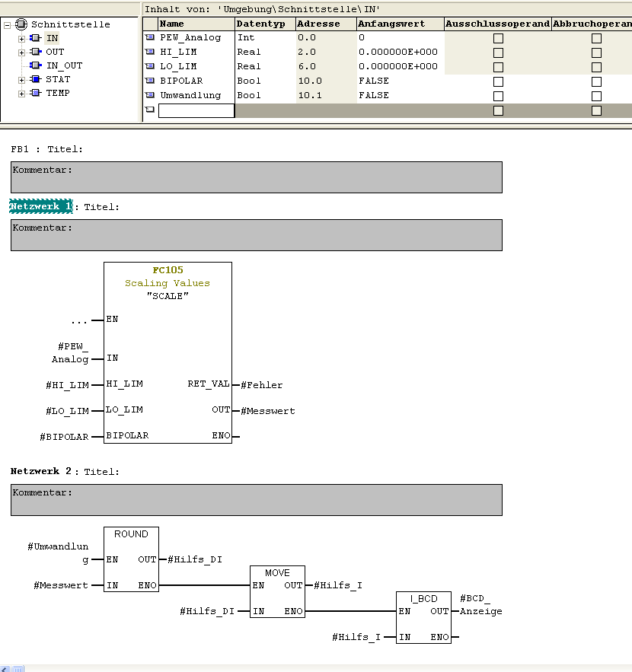Select the Netzwerk 2 header label

pyautogui.click(x=40, y=471)
